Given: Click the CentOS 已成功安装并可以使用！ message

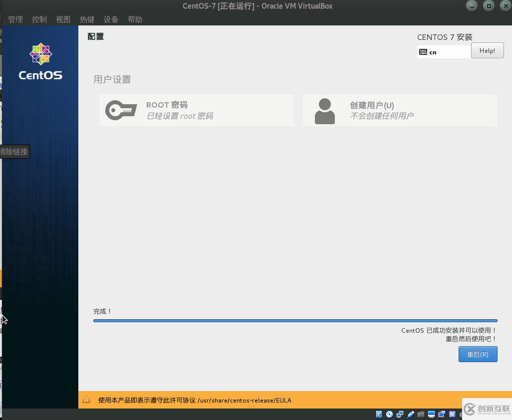Looking at the screenshot, I should click(449, 330).
